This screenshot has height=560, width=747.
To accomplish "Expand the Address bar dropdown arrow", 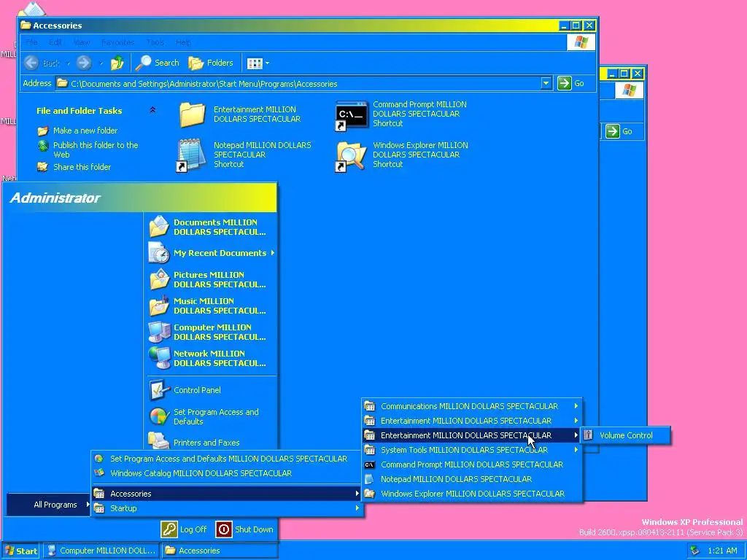I will [546, 83].
